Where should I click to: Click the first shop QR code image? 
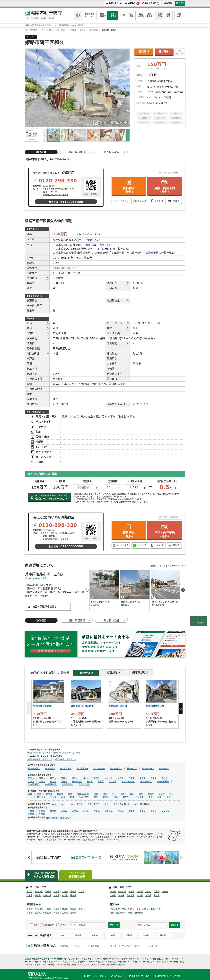tap(91, 185)
